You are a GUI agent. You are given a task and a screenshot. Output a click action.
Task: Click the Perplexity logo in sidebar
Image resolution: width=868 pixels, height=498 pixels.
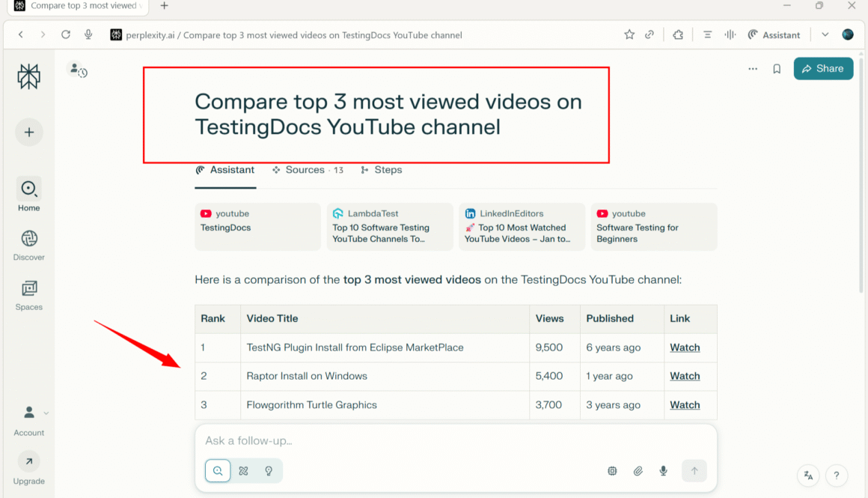[x=28, y=76]
